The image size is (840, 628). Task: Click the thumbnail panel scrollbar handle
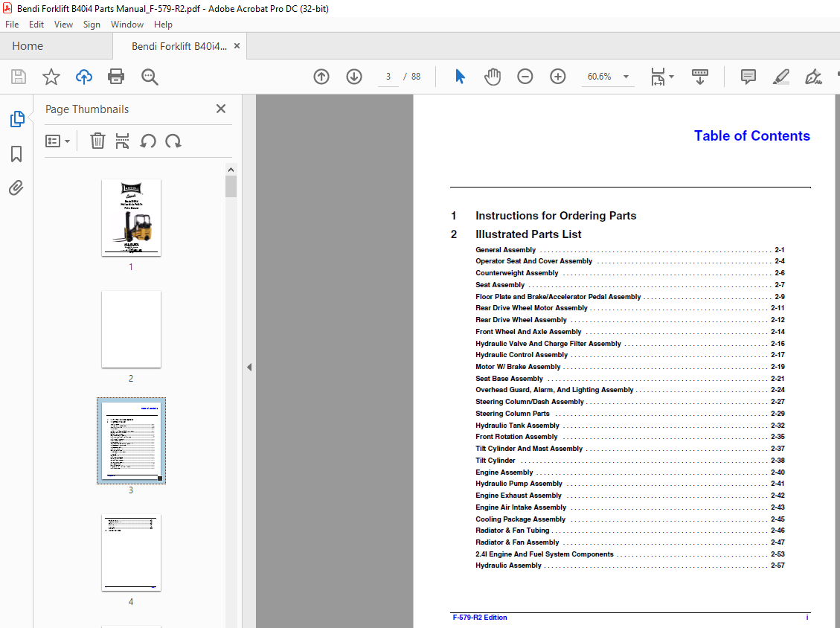(x=231, y=187)
